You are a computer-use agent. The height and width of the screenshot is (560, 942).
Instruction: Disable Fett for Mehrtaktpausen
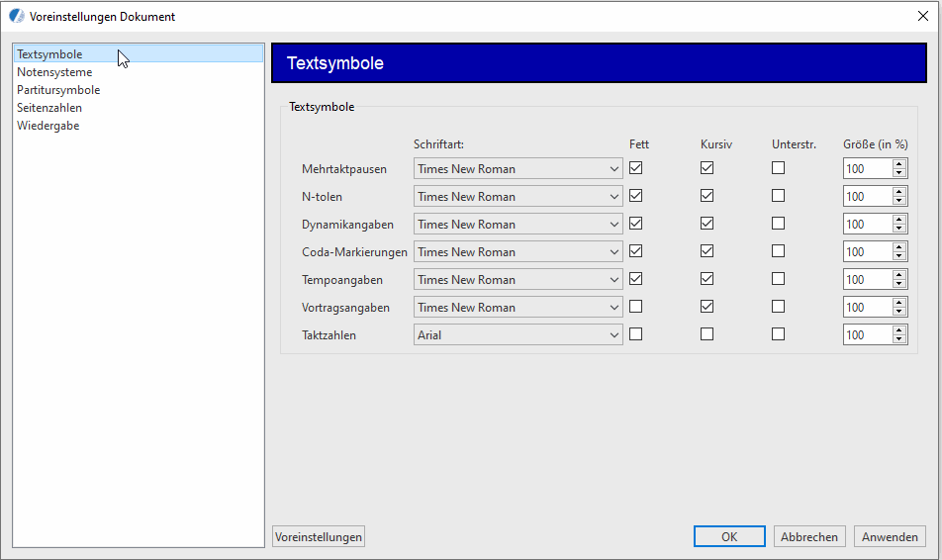635,168
